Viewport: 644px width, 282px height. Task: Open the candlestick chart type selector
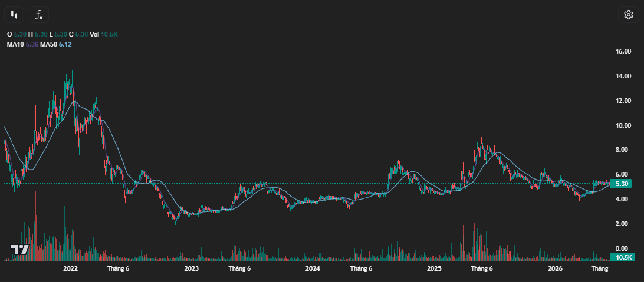pos(14,15)
